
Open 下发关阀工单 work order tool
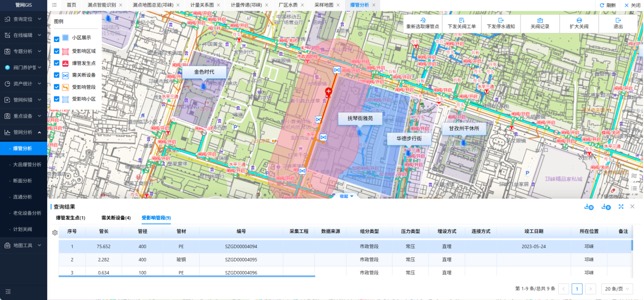pos(462,20)
